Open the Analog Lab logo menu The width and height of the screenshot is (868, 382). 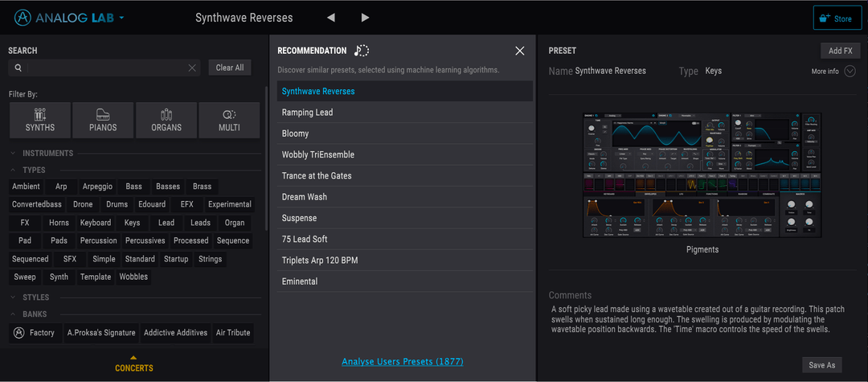click(69, 18)
